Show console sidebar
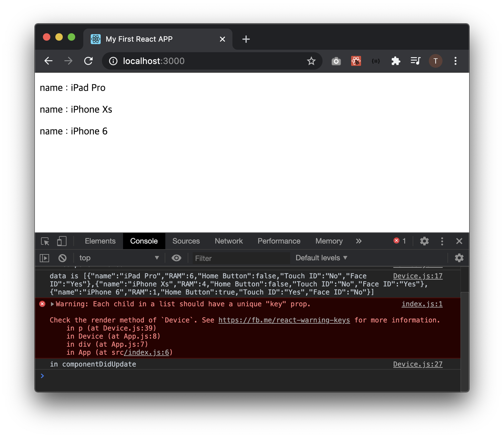This screenshot has height=438, width=504. click(x=44, y=258)
